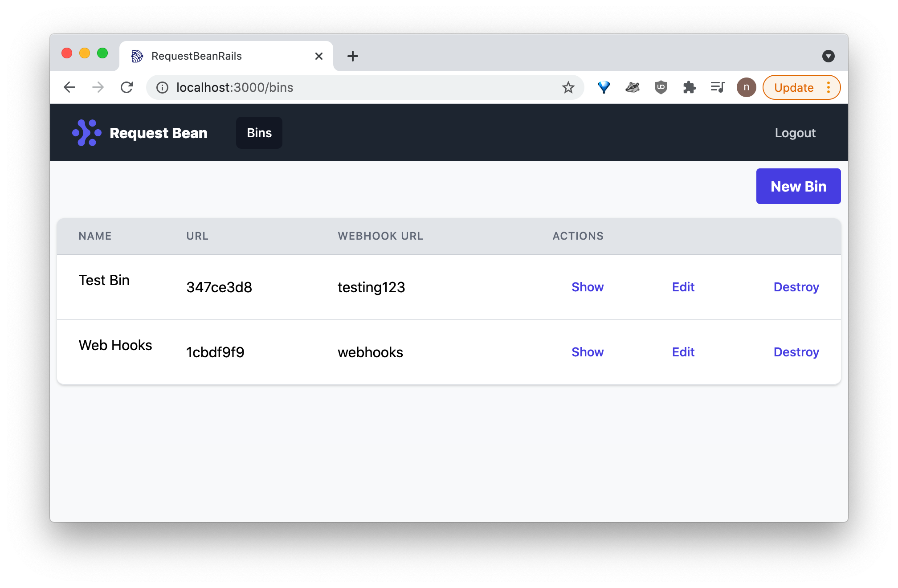Open the media controls playlist icon
The width and height of the screenshot is (898, 588).
[718, 87]
